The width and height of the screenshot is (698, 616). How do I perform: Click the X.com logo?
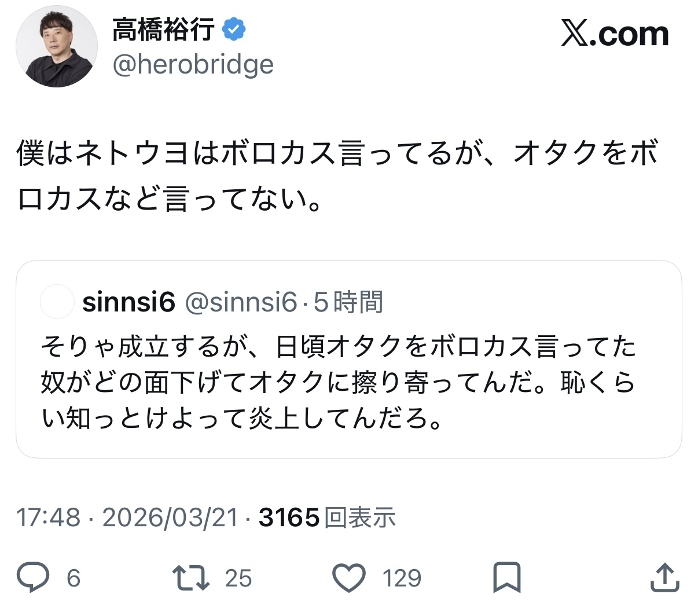[x=615, y=35]
